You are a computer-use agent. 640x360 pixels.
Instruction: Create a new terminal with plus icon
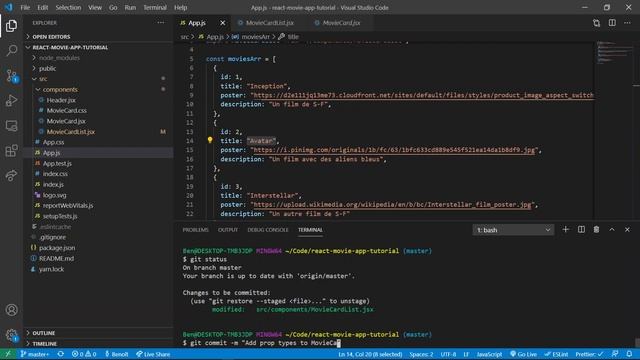[565, 230]
